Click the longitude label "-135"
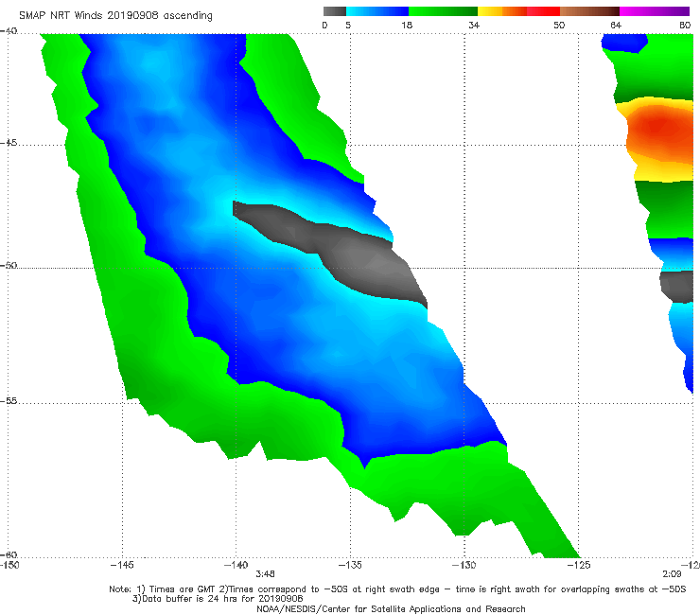Image resolution: width=700 pixels, height=615 pixels. (x=350, y=565)
